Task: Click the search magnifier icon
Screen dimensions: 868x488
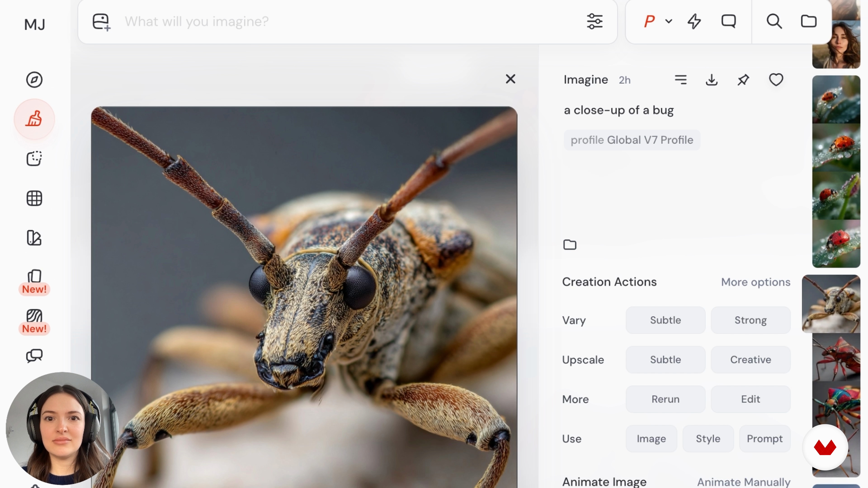Action: coord(774,21)
